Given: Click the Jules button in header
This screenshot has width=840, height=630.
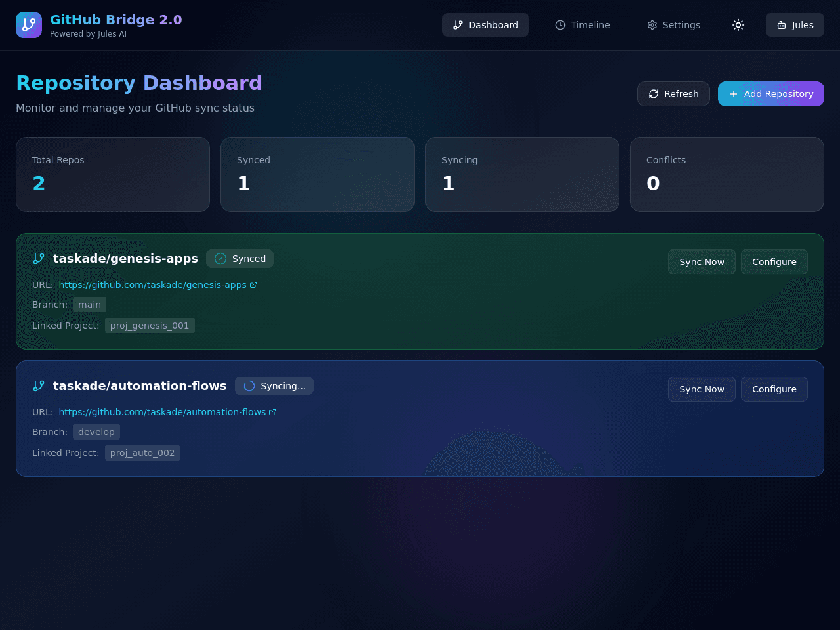Looking at the screenshot, I should click(795, 25).
